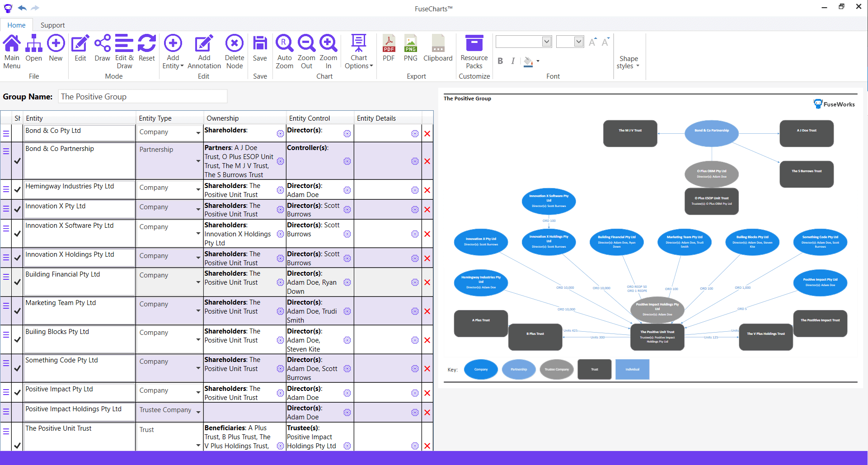Expand Shape styles dropdown
Image resolution: width=868 pixels, height=465 pixels.
click(x=629, y=62)
